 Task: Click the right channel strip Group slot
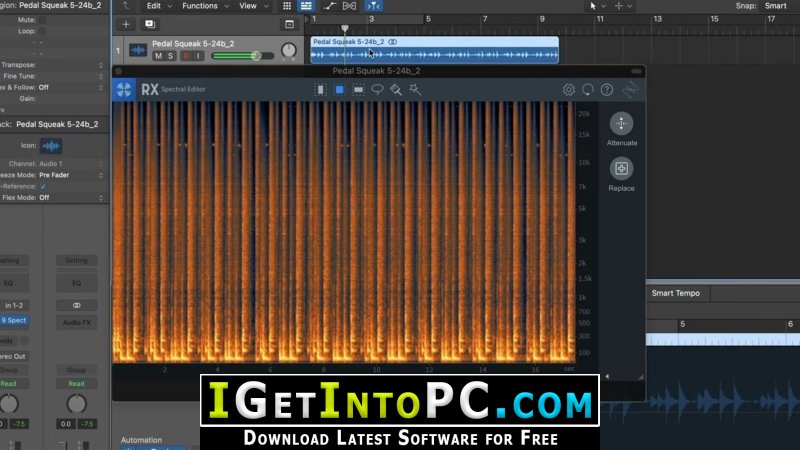tap(77, 370)
